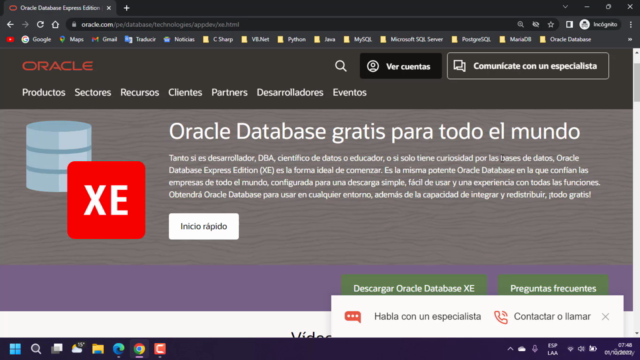Click Comunícate con un especialista button
Viewport: 640px width, 360px height.
pyautogui.click(x=528, y=66)
